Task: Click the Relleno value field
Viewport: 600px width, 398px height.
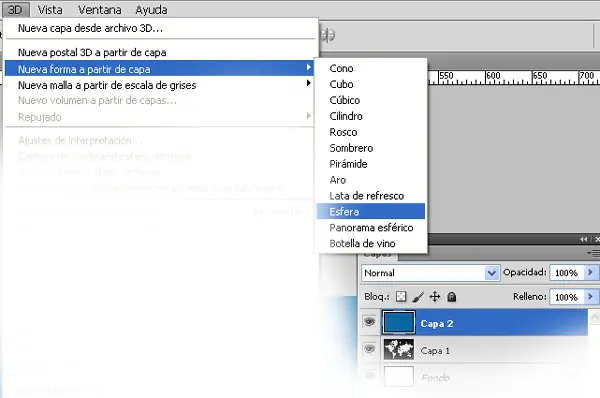Action: 567,297
